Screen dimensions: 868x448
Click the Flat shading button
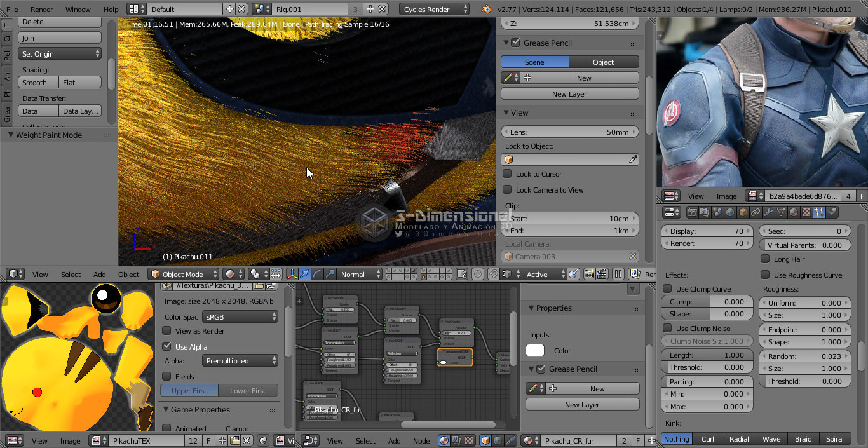(80, 82)
